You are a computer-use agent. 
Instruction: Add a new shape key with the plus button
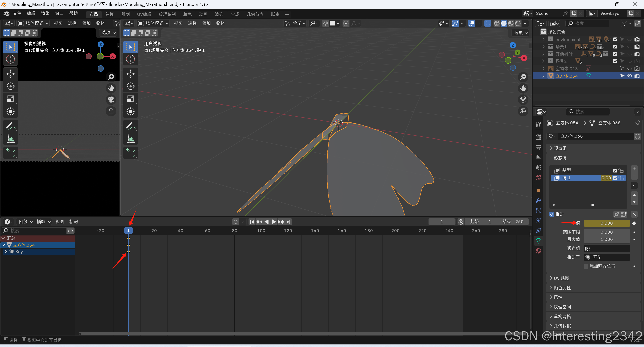pos(634,169)
